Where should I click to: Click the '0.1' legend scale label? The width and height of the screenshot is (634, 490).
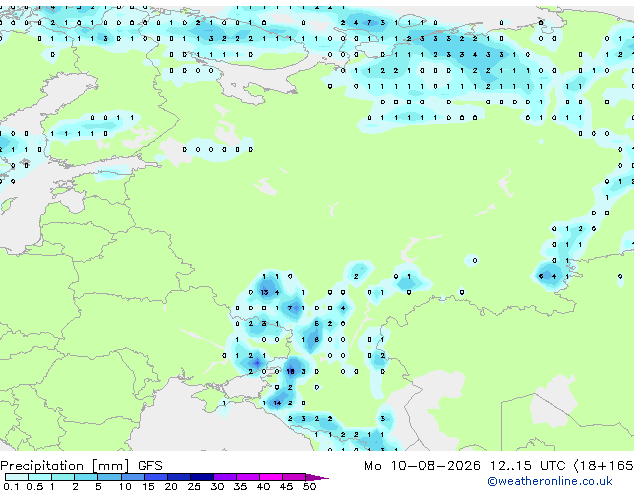click(11, 486)
